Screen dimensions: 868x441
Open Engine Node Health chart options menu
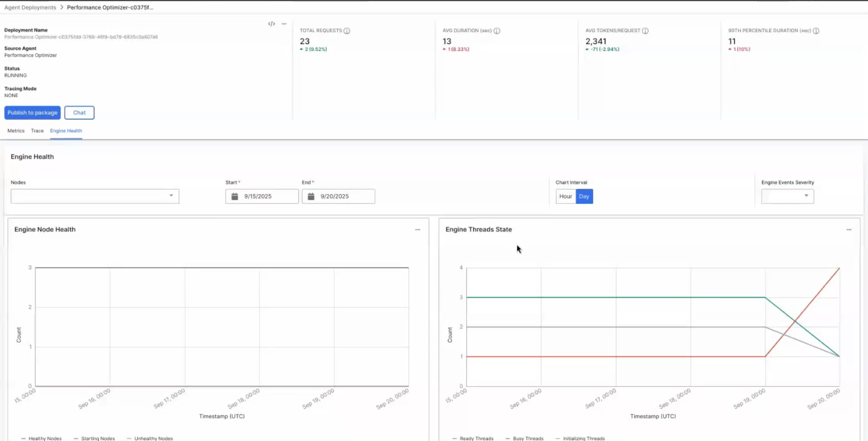pyautogui.click(x=417, y=229)
